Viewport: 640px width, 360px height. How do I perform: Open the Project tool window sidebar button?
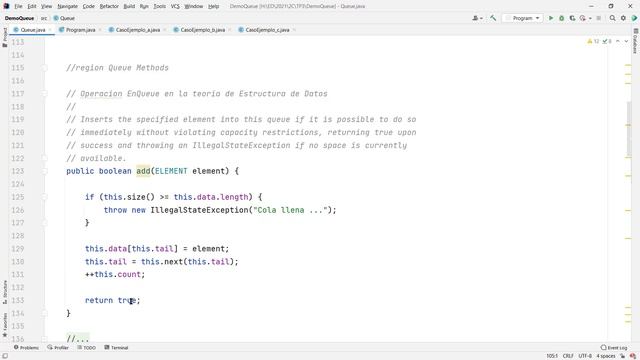[5, 37]
